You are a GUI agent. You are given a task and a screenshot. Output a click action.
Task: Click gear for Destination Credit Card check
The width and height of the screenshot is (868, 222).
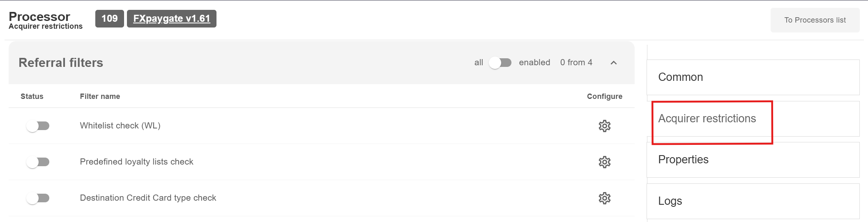pos(604,198)
